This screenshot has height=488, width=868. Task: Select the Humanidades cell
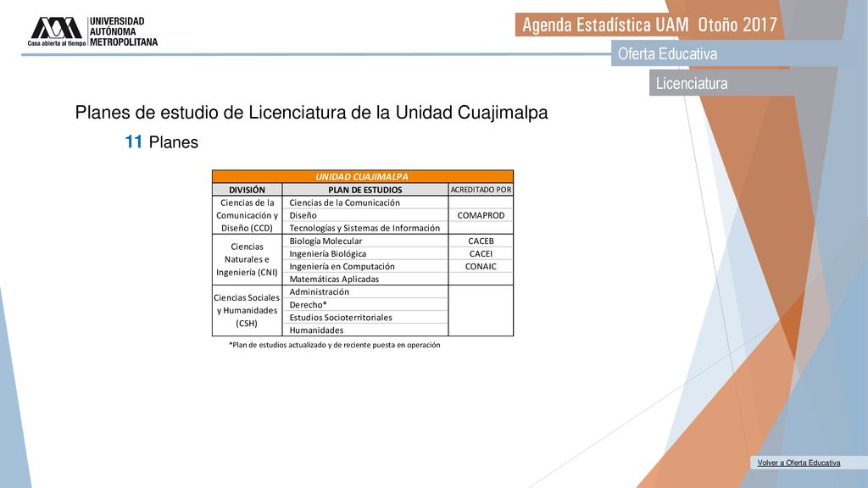point(364,330)
